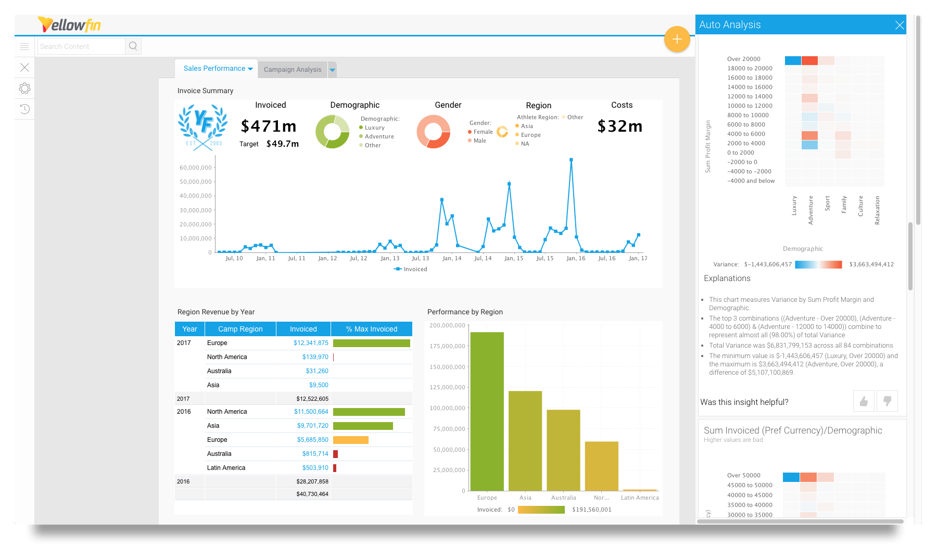
Task: Open the $503,910 Latin America link
Action: pos(315,468)
